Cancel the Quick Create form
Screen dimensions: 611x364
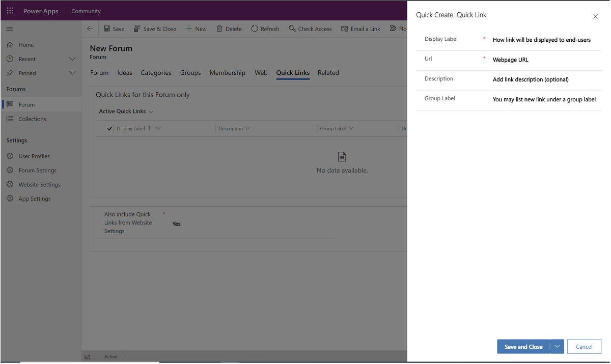[584, 347]
